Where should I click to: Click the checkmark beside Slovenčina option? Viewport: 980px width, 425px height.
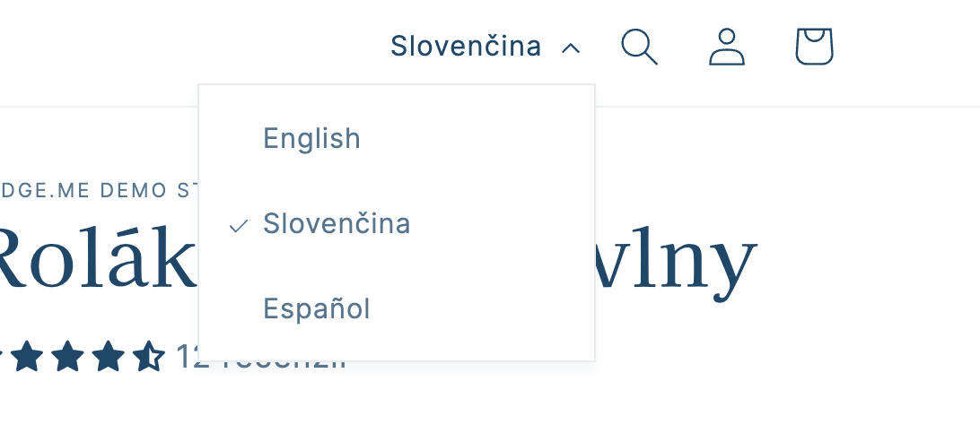(238, 225)
